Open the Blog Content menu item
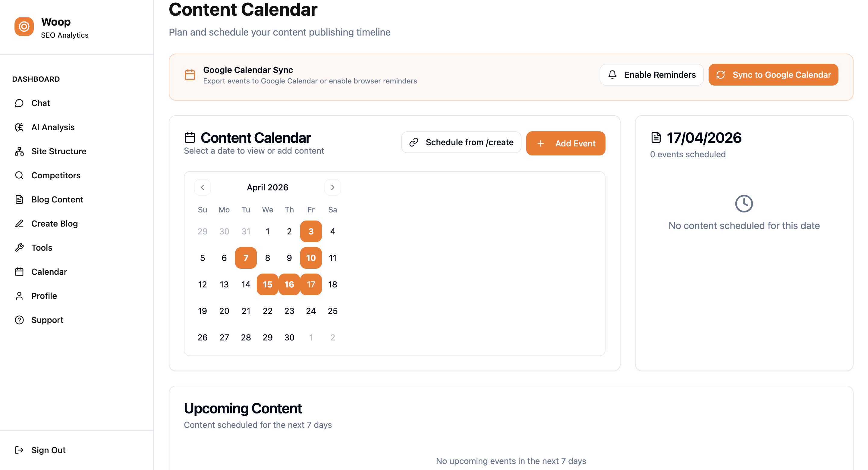The image size is (868, 470). [x=57, y=199]
